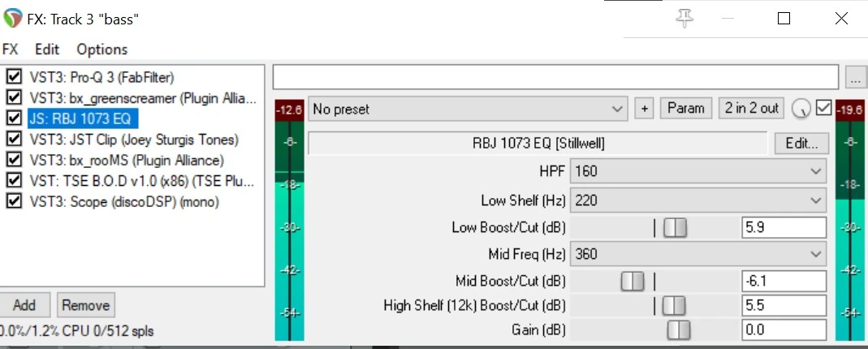Click the Low Boost/Cut value field 5.9
Image resolution: width=868 pixels, height=349 pixels.
click(x=784, y=227)
